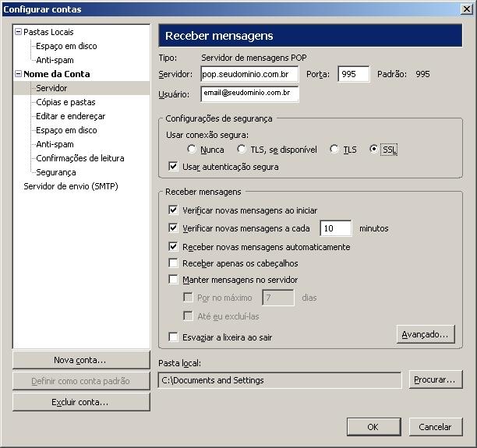
Task: Open Anti-spam under Pastas Locais
Action: (55, 60)
